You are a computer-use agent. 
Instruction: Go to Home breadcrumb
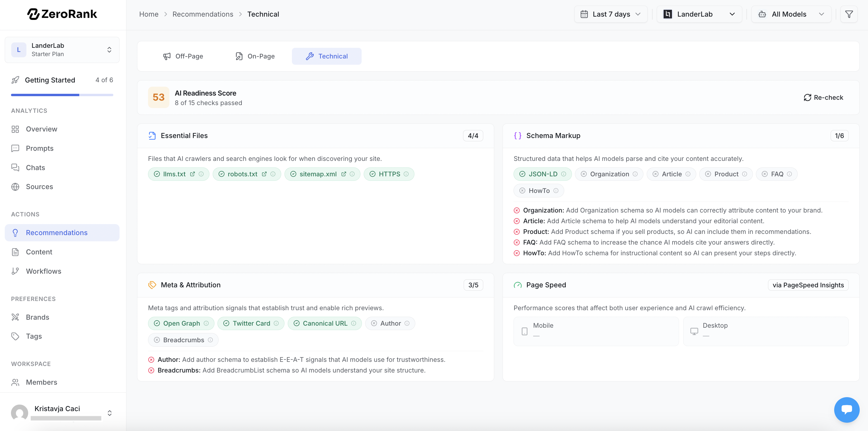coord(149,14)
